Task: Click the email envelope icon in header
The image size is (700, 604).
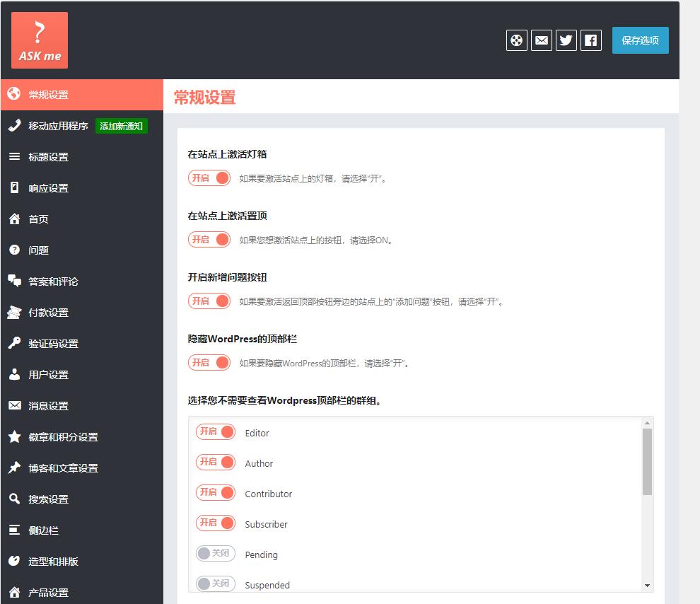Action: [542, 40]
